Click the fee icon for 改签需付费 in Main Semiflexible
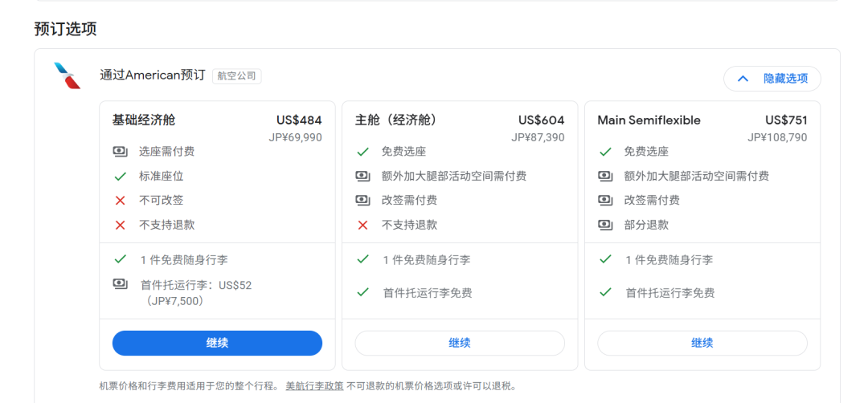This screenshot has height=403, width=868. coord(605,200)
